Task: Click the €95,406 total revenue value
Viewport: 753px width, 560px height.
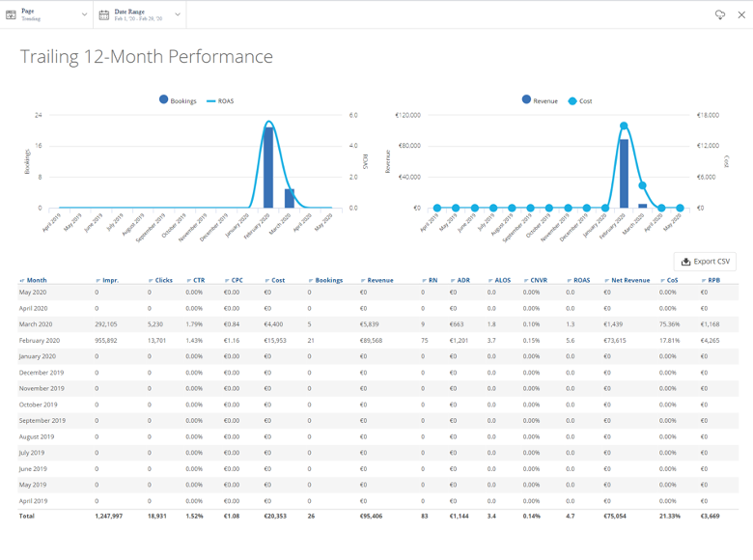Action: point(372,517)
